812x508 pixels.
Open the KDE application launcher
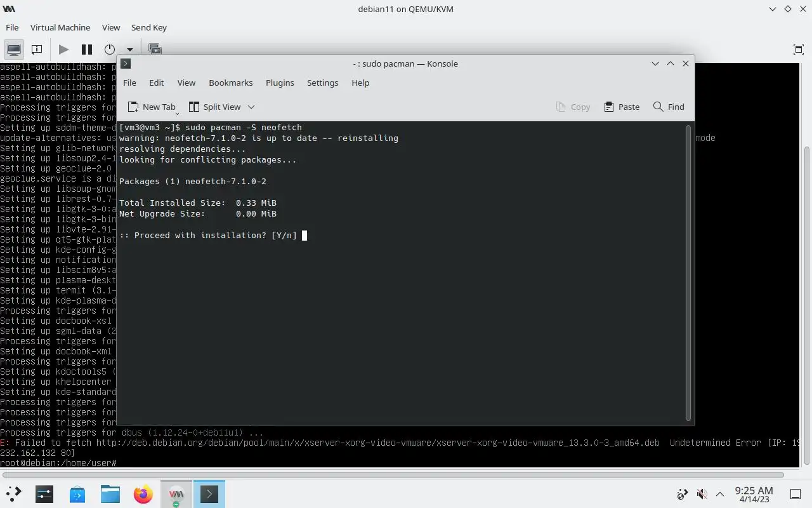[14, 494]
